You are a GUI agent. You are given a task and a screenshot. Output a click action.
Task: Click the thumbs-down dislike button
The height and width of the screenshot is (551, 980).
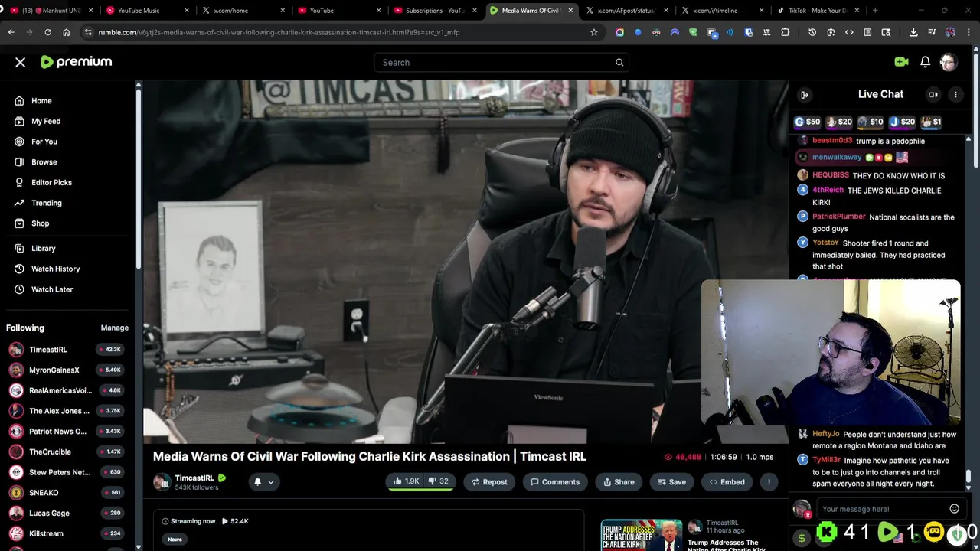[438, 481]
